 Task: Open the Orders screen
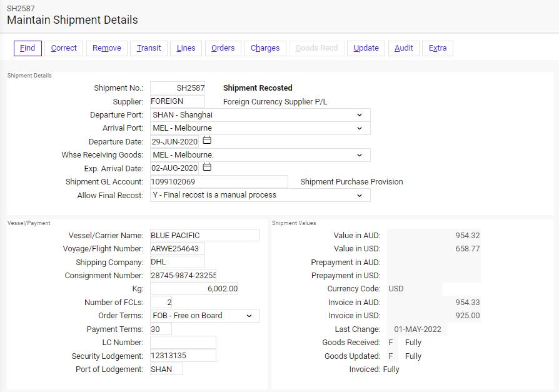point(223,48)
